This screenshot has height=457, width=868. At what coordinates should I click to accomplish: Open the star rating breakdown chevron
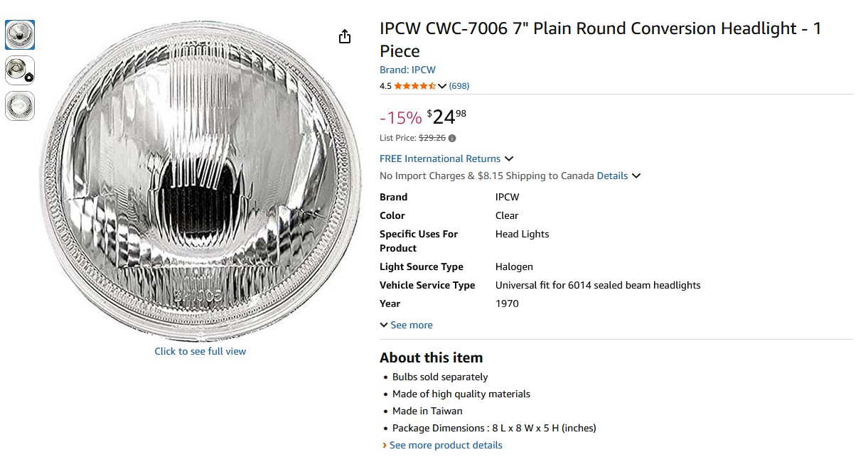coord(442,86)
